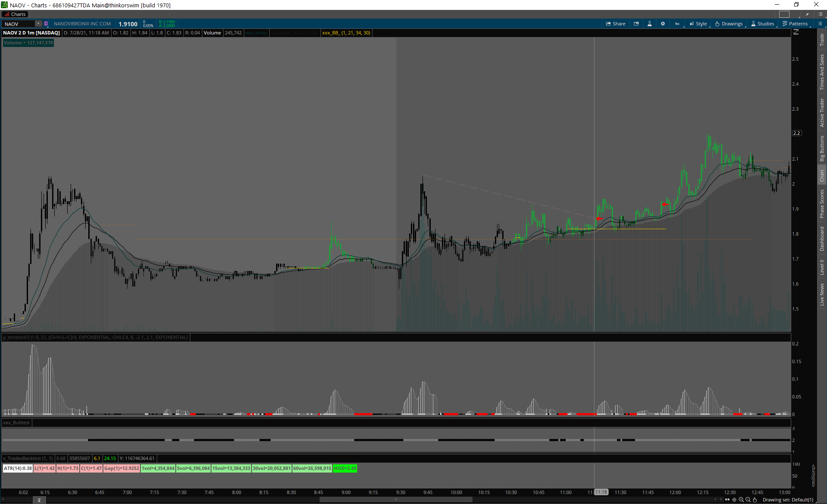Select the pointer hand drawing tool icon
This screenshot has height=504, width=827.
755,500
